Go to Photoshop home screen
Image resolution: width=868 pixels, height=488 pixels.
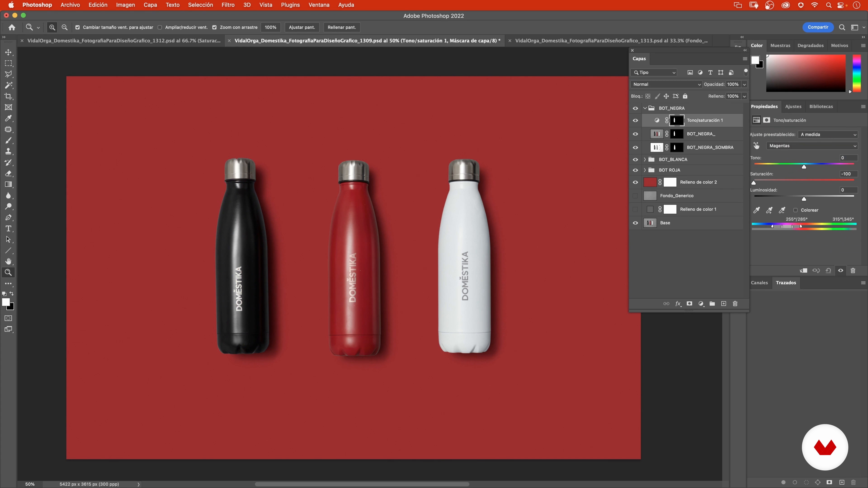coord(12,27)
